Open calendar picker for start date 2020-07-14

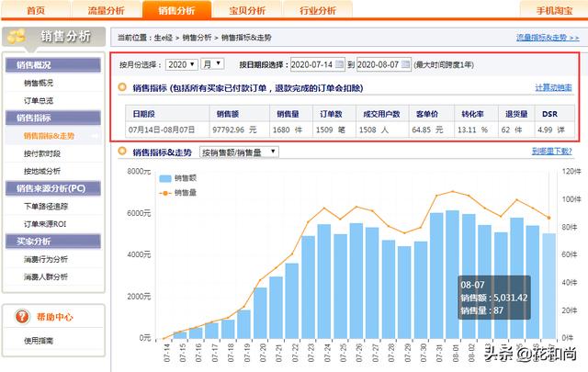tap(340, 65)
